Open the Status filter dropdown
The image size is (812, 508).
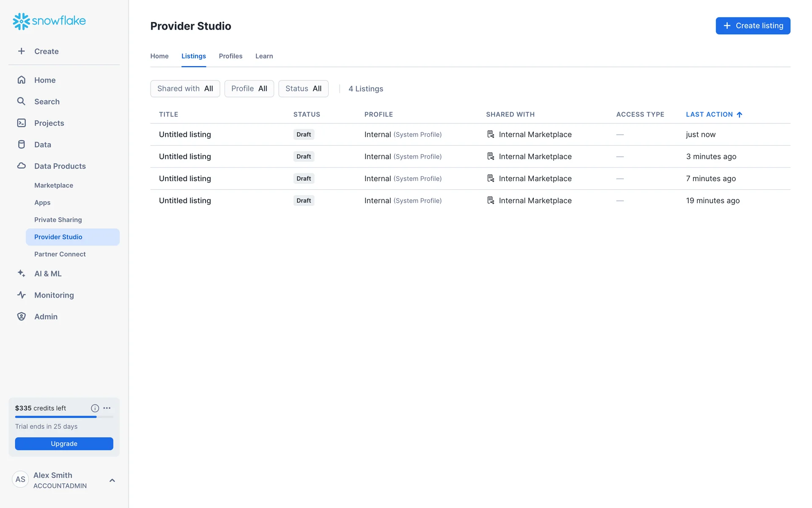[x=303, y=88]
